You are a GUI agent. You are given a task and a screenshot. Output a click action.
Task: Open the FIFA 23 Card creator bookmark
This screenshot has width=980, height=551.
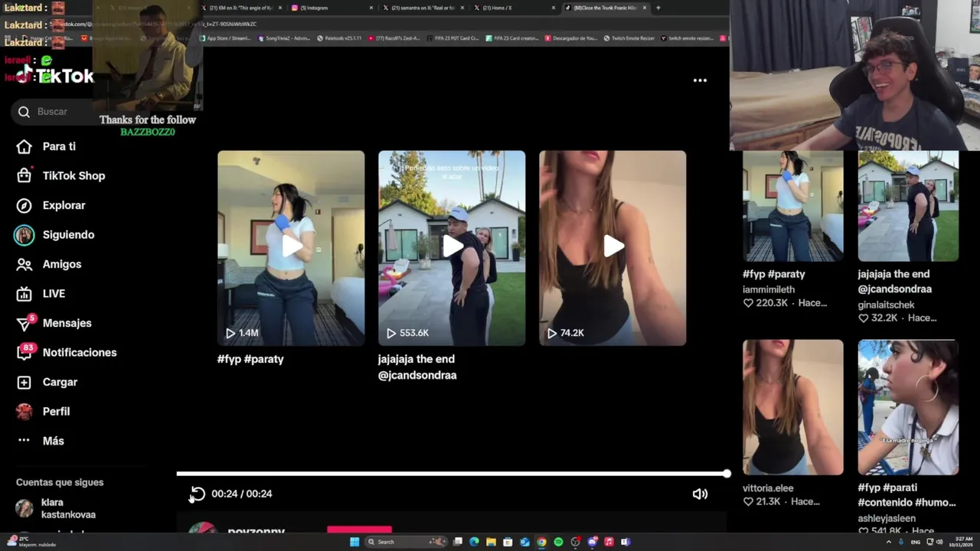tap(514, 37)
